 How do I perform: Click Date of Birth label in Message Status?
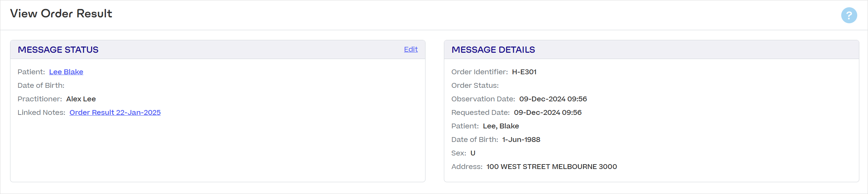(x=41, y=85)
